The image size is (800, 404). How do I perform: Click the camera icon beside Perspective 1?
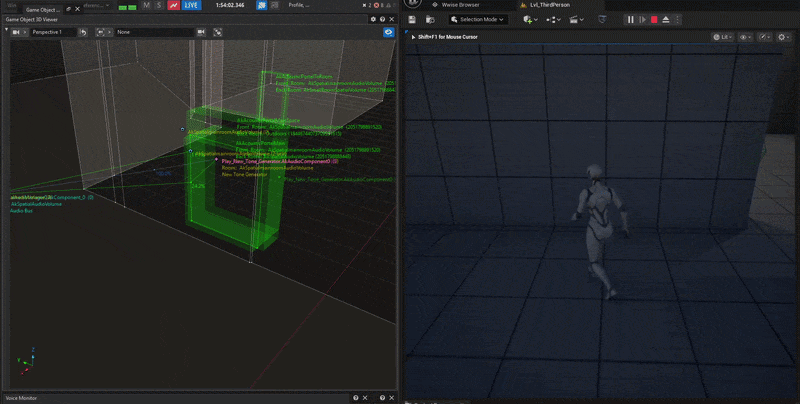point(15,32)
